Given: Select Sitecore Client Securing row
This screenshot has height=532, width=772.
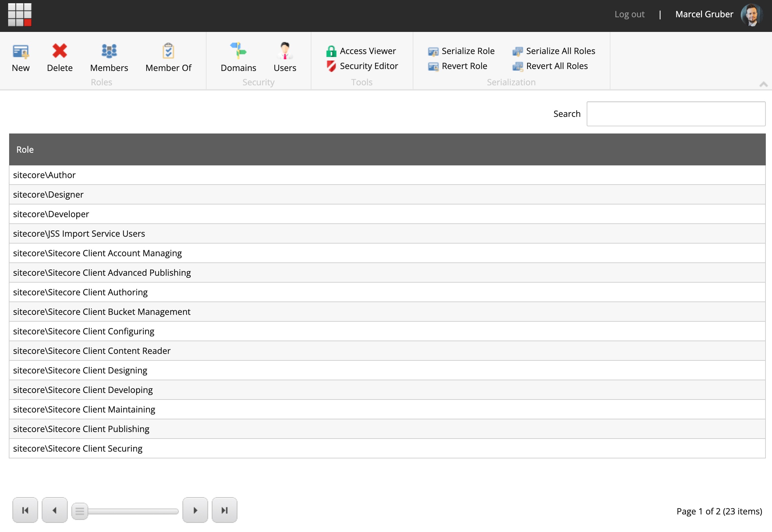Looking at the screenshot, I should click(387, 448).
